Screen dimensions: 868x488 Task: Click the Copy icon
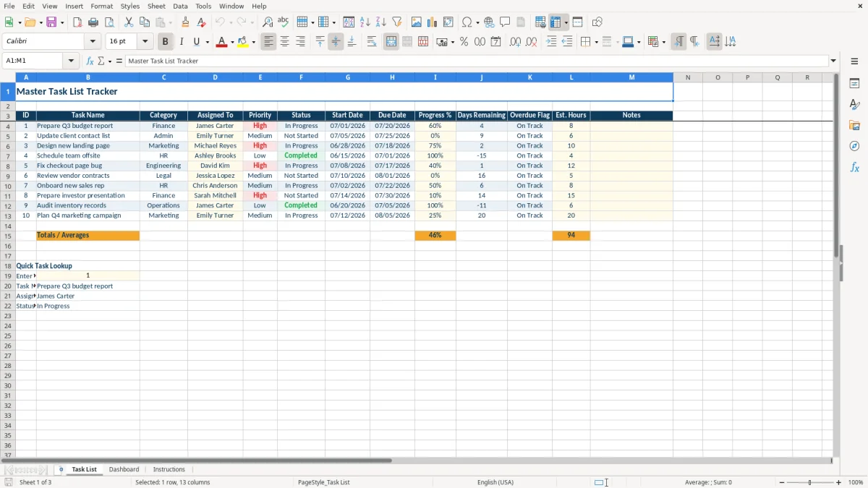145,22
